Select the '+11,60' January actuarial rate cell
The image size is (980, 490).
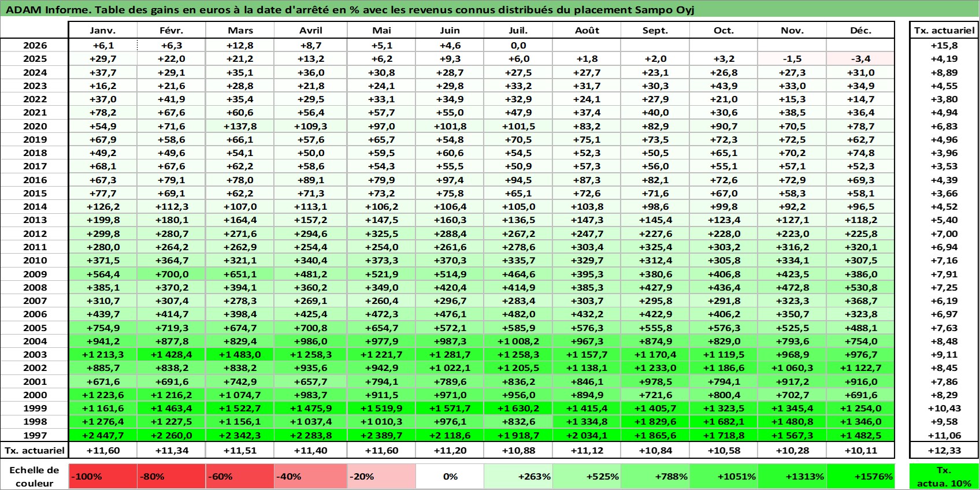click(x=103, y=450)
